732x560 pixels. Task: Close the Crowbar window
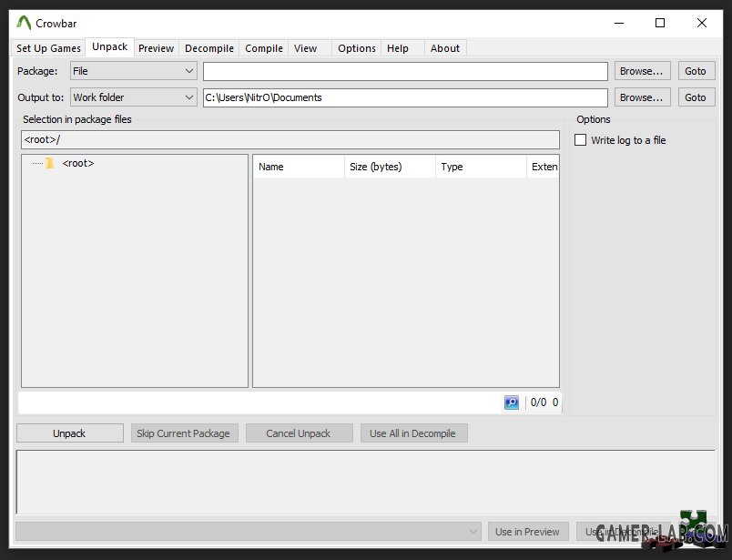(702, 23)
